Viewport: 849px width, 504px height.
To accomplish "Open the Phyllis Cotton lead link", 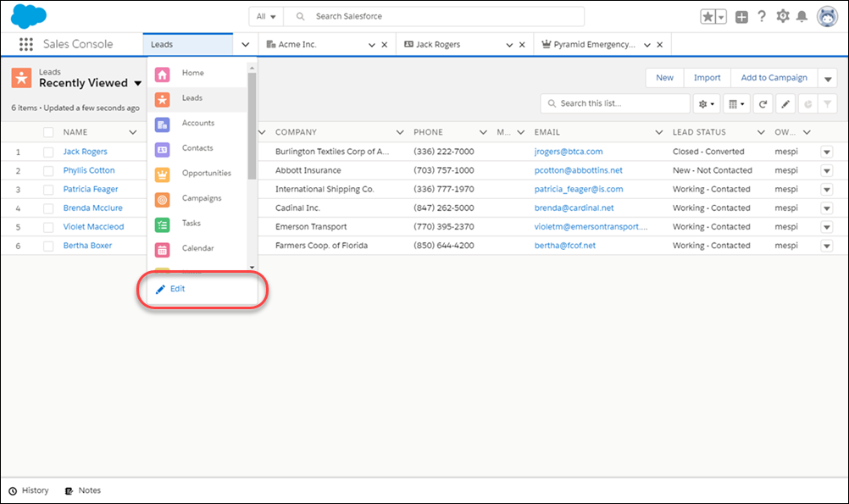I will (x=89, y=170).
